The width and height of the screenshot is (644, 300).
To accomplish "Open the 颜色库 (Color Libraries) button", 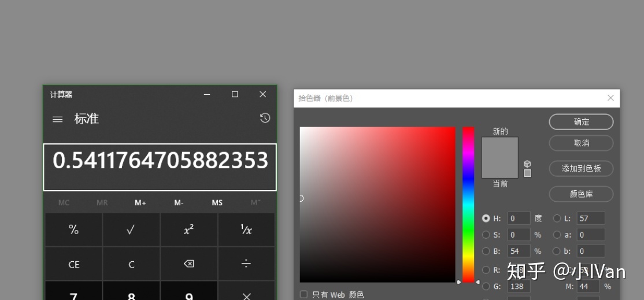I will pyautogui.click(x=581, y=194).
